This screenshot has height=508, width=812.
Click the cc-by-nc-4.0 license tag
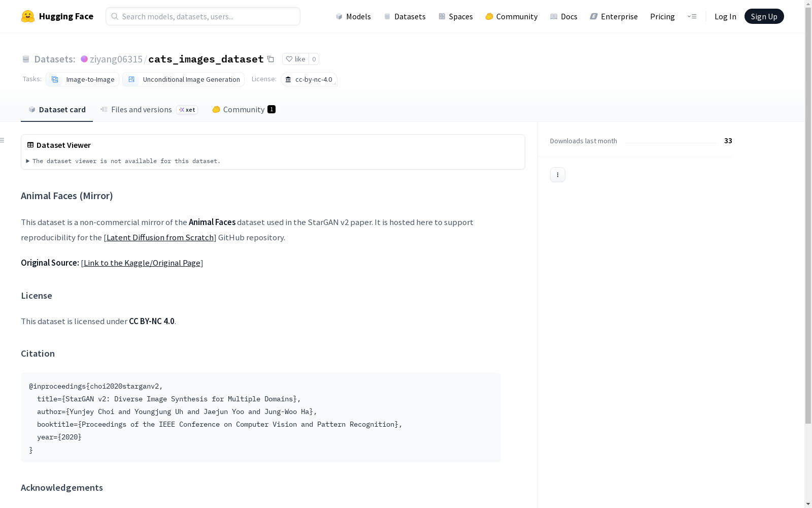[309, 79]
